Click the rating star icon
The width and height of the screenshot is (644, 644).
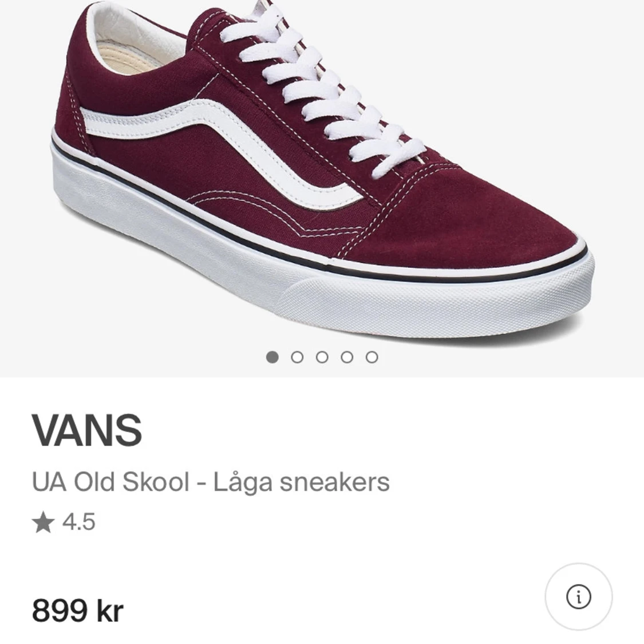click(43, 523)
